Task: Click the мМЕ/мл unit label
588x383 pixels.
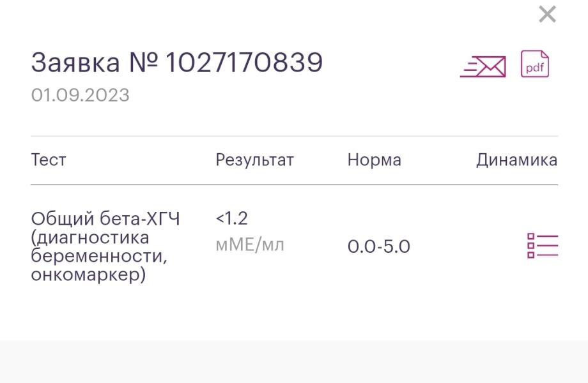Action: click(250, 245)
